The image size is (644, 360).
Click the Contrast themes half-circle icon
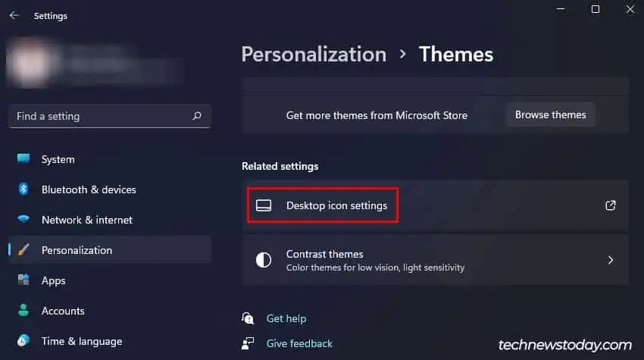tap(264, 260)
